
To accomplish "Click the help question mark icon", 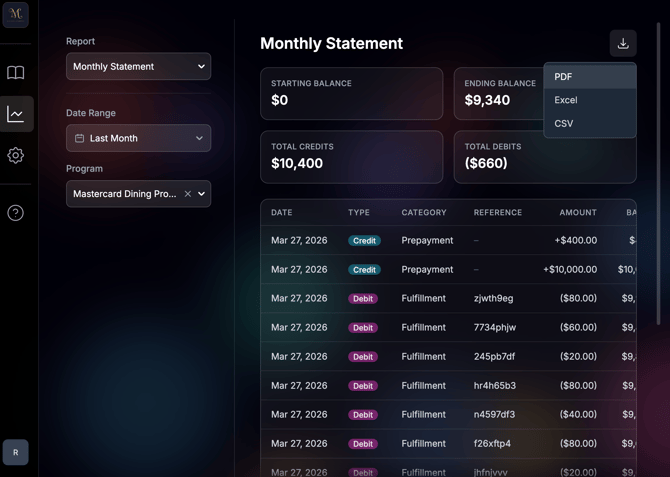I will tap(15, 213).
